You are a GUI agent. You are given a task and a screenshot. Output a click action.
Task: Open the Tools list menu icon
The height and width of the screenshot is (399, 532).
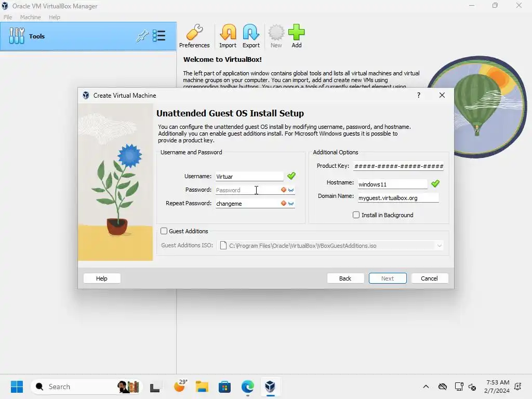[x=159, y=36]
